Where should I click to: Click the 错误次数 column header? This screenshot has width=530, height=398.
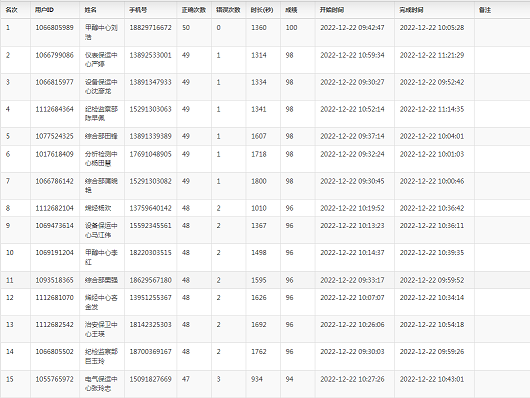click(x=228, y=10)
